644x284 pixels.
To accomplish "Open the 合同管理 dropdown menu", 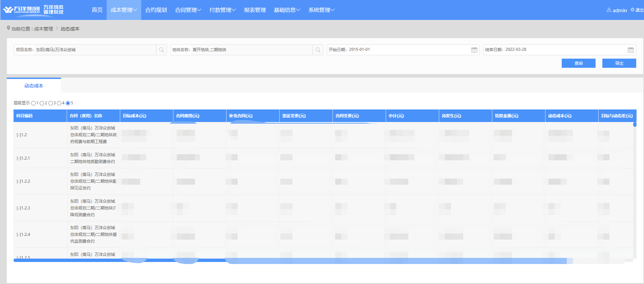I will pos(188,10).
